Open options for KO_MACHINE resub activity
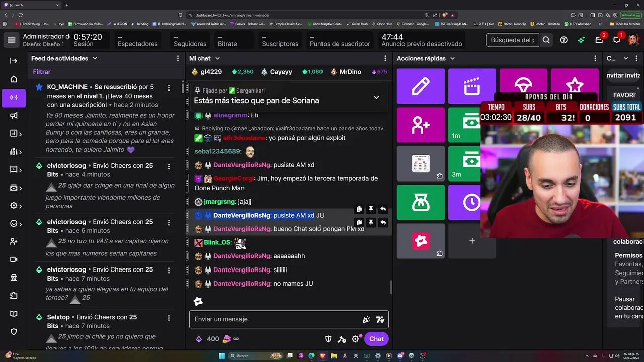This screenshot has width=644, height=362. point(169,87)
